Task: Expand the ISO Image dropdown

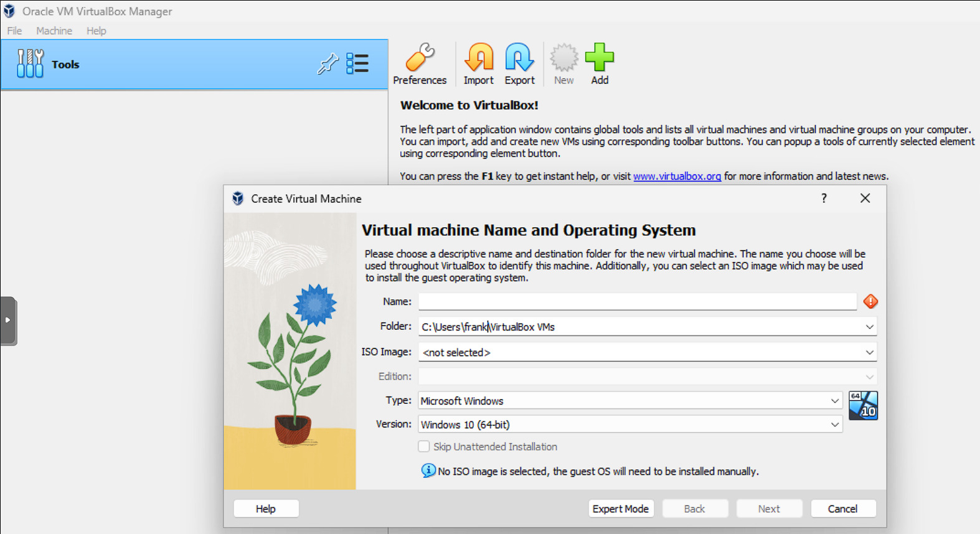Action: point(869,352)
